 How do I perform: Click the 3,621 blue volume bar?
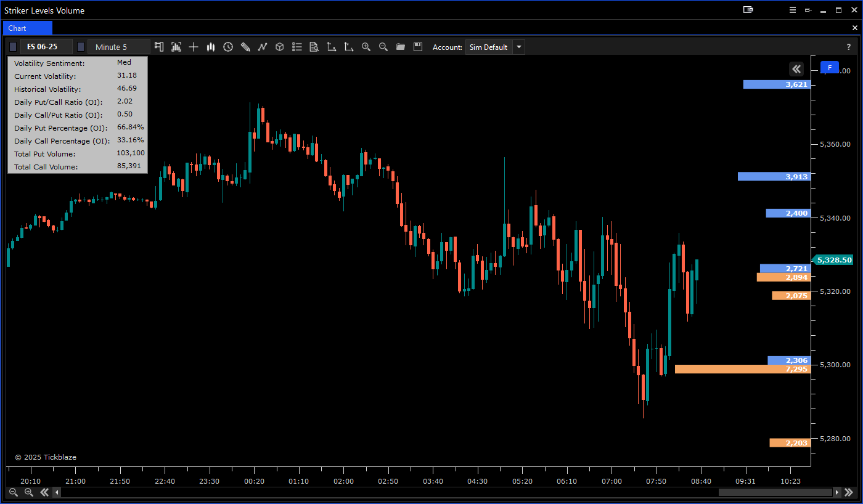(777, 84)
